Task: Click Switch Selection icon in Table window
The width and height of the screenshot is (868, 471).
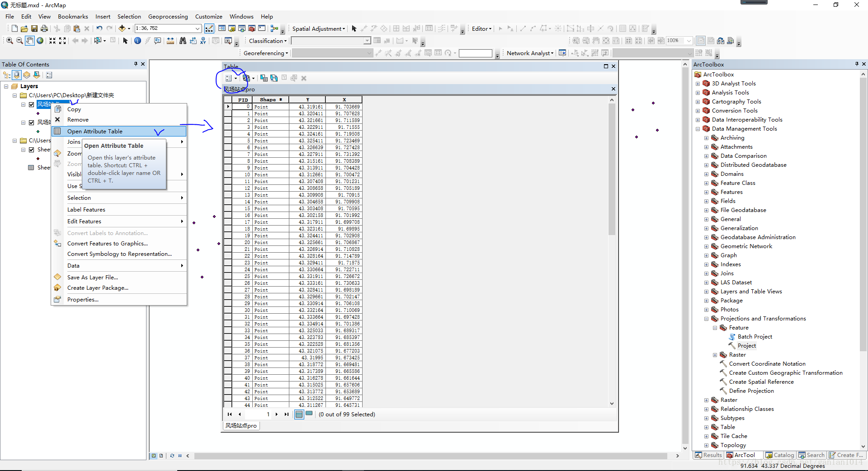Action: coord(274,78)
